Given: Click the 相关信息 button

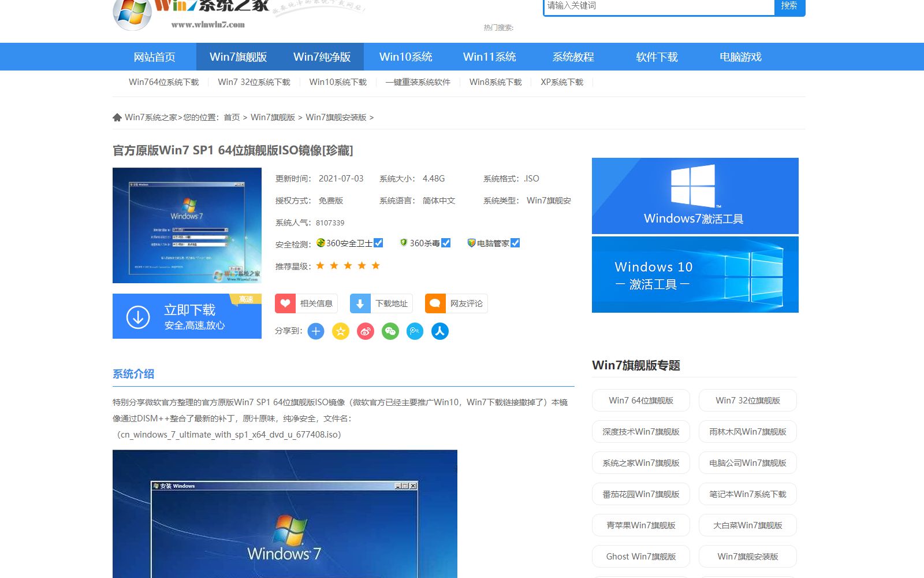Looking at the screenshot, I should [306, 303].
